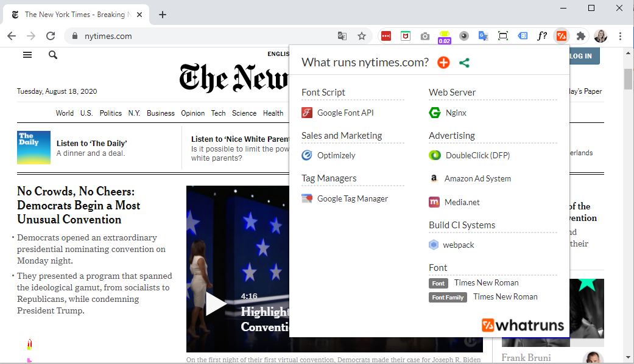Click the browser forward arrow

31,36
